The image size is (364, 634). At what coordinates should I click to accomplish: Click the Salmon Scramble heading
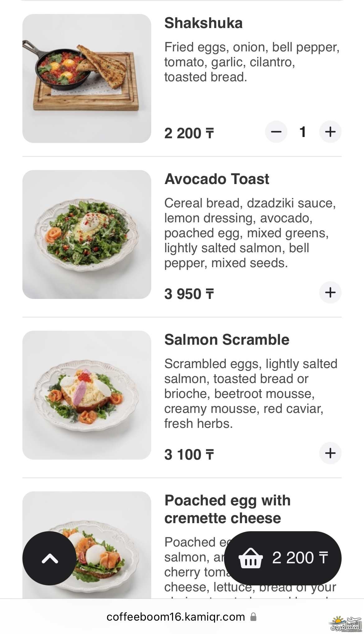[227, 340]
